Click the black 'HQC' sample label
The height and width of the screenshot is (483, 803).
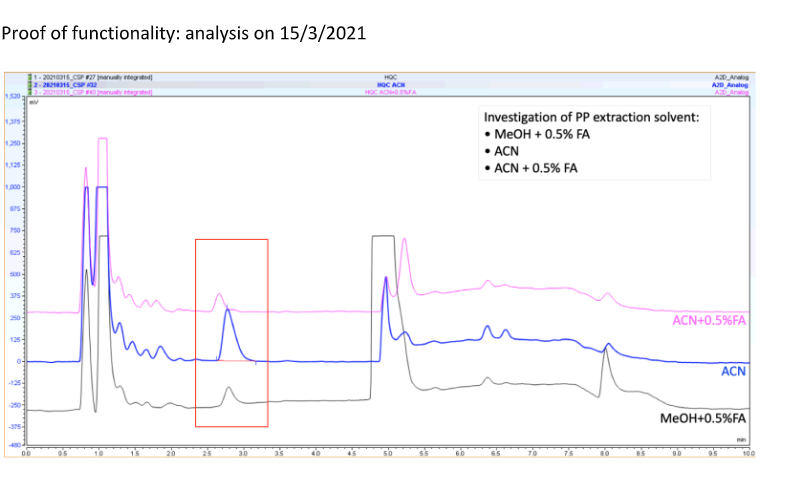coord(391,77)
